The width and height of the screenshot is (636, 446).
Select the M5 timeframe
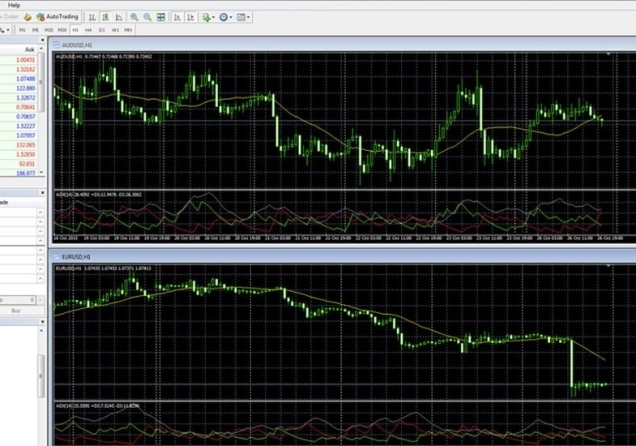(x=35, y=30)
